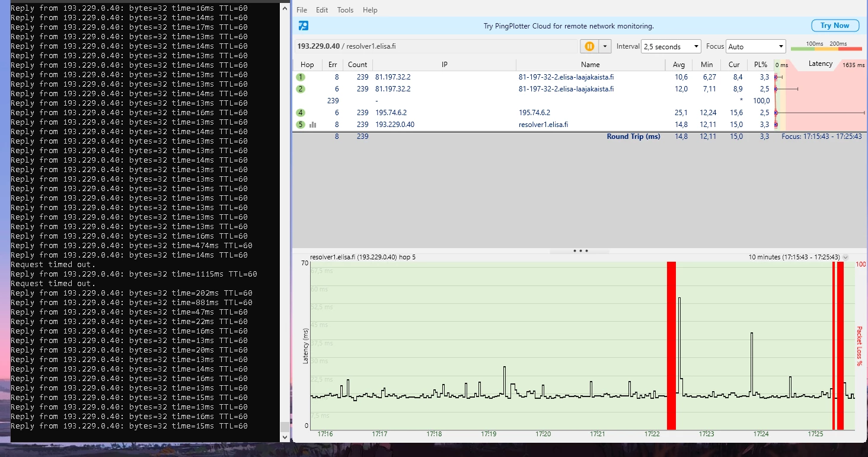Expand the 10 minutes timeline range chevron
The image size is (868, 457).
(845, 258)
